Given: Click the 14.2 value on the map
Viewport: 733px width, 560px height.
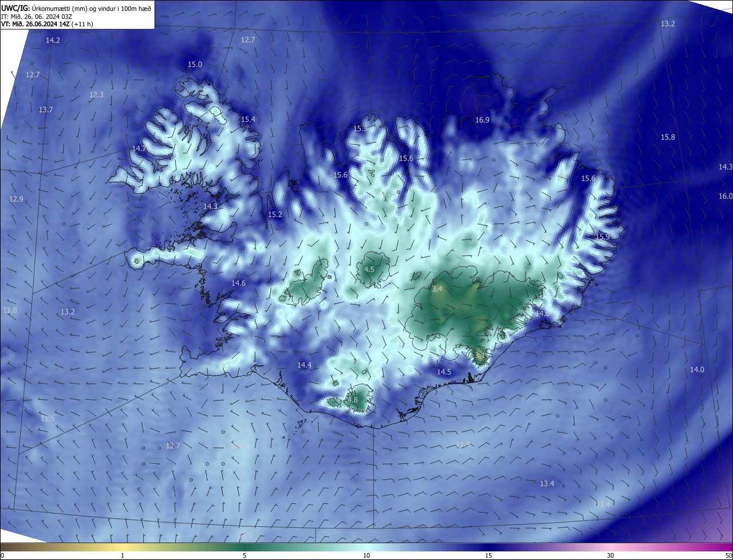Looking at the screenshot, I should 53,41.
